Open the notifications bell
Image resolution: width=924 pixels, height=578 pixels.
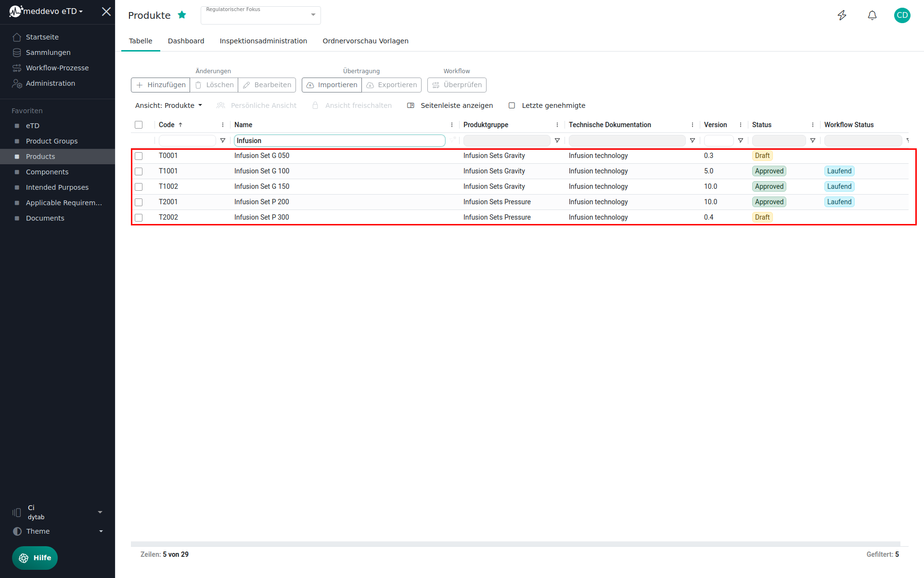point(872,15)
